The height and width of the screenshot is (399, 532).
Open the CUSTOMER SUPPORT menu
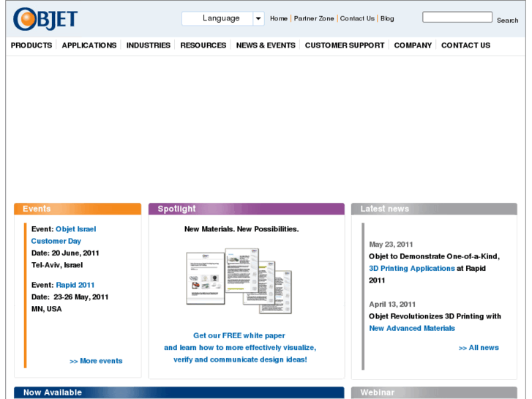pyautogui.click(x=345, y=45)
